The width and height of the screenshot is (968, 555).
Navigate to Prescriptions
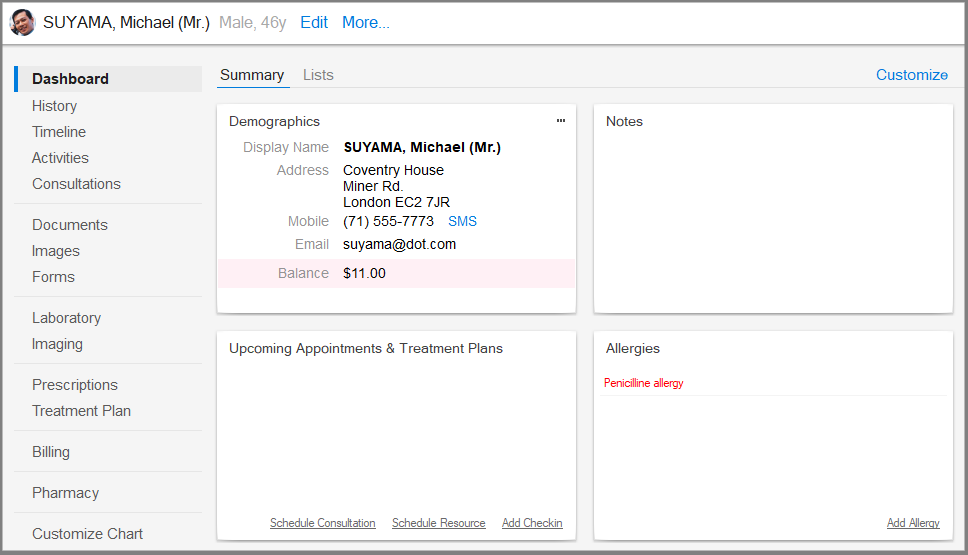pyautogui.click(x=75, y=385)
